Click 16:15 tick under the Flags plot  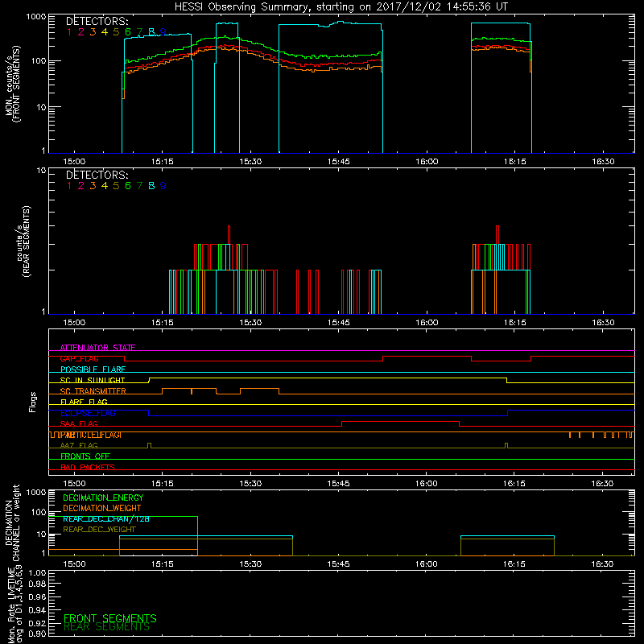coord(514,484)
